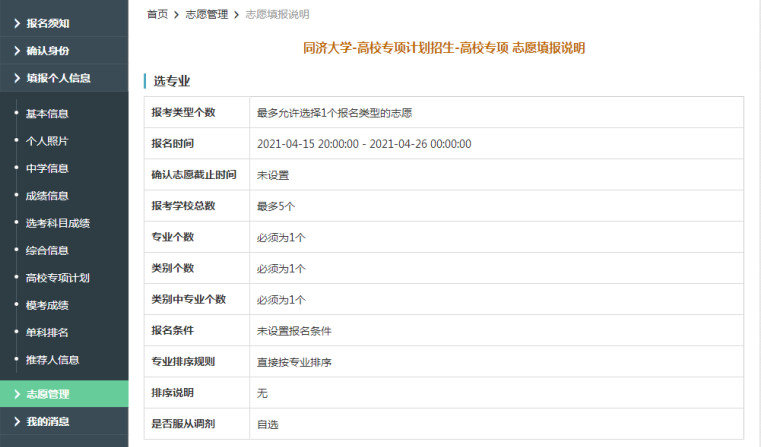Click 必须为1个 in the 专业个数 row
This screenshot has height=447, width=761.
click(x=281, y=237)
